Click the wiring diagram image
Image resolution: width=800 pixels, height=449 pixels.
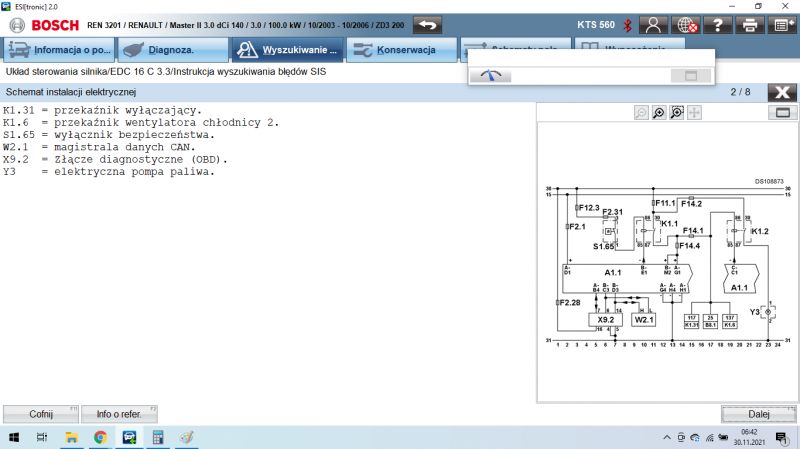click(667, 263)
